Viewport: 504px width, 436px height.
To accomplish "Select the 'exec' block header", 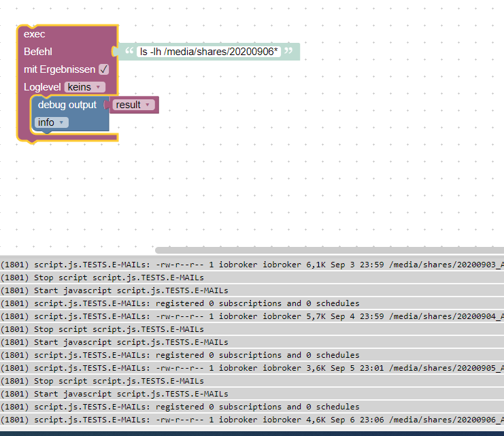I will pos(35,34).
